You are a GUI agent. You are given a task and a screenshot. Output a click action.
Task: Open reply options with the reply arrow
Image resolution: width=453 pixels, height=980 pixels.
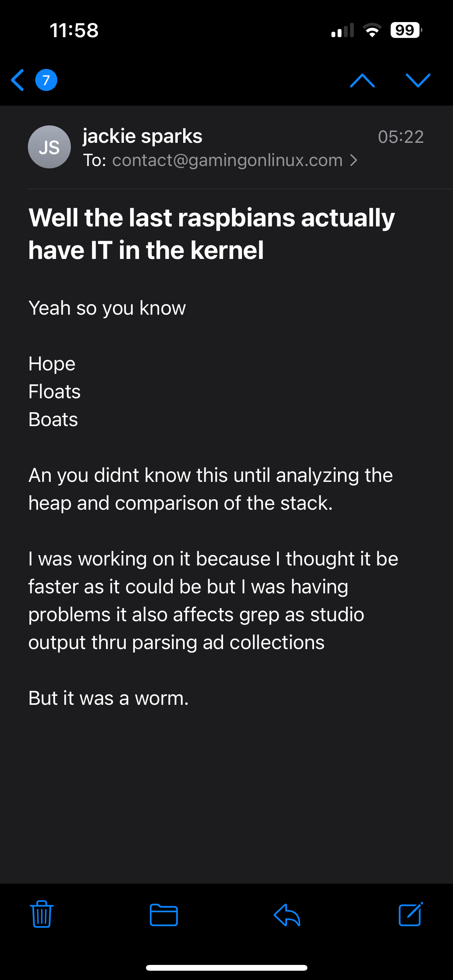[287, 915]
